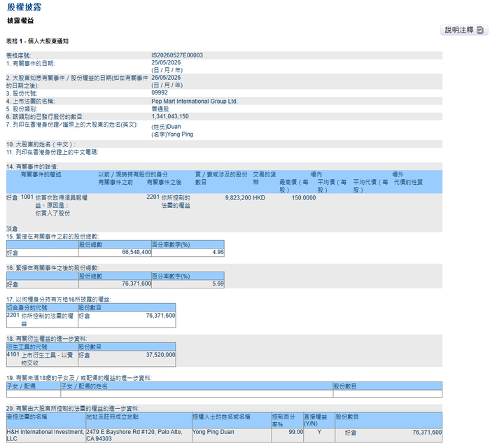490x448 pixels.
Task: Select controller name Yong Ping Duan
Action: 213,432
